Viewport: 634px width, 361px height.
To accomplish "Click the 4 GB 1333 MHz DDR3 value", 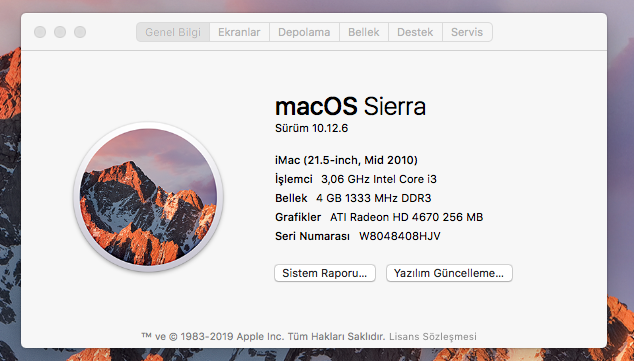I will tap(374, 198).
